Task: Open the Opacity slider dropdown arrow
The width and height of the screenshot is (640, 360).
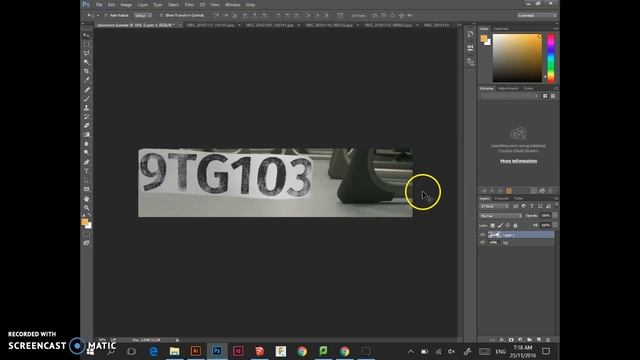Action: [x=555, y=216]
